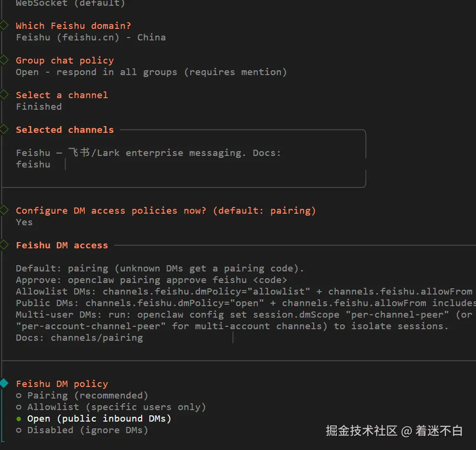Click the Feishu DM access section heading
The height and width of the screenshot is (450, 476).
[62, 245]
